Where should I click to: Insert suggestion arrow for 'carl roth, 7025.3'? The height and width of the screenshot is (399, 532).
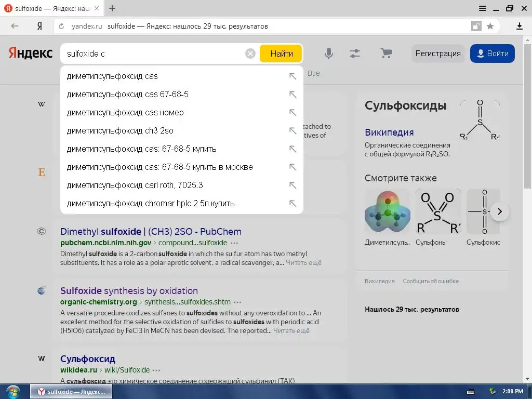tap(292, 185)
